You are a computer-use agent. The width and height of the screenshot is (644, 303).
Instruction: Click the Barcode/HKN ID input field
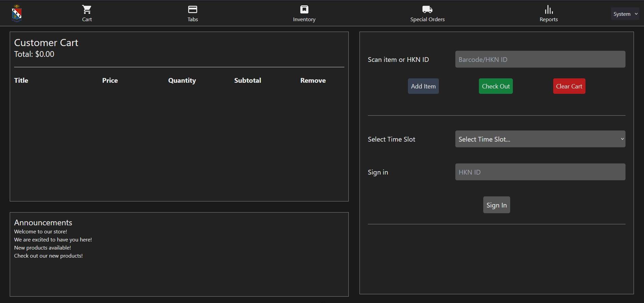[540, 59]
